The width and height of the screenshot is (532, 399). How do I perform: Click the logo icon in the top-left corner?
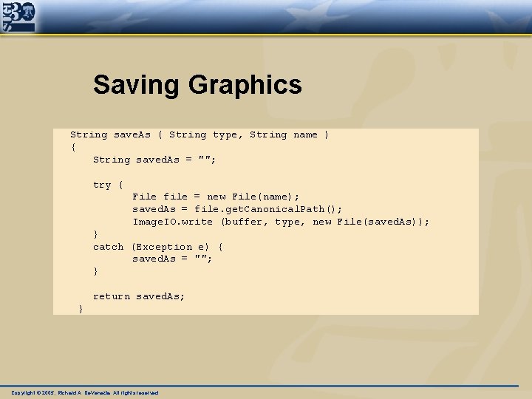pos(18,16)
